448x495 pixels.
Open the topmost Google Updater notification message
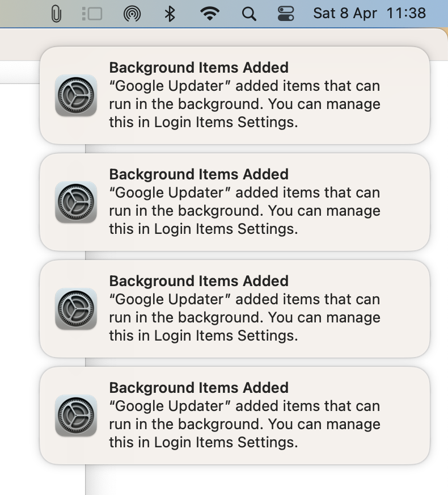point(244,104)
